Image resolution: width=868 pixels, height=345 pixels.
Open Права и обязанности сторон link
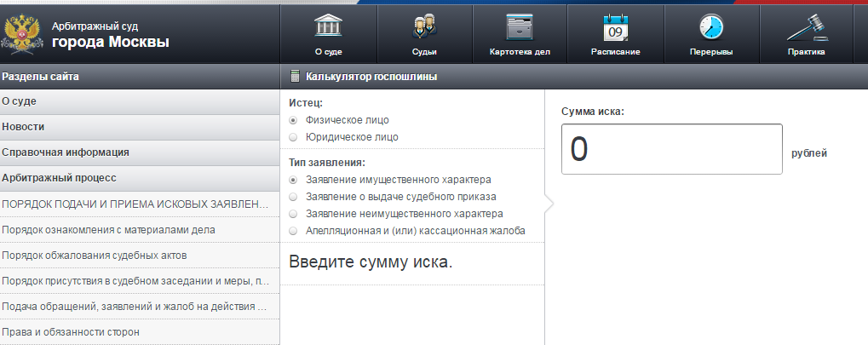tap(71, 331)
